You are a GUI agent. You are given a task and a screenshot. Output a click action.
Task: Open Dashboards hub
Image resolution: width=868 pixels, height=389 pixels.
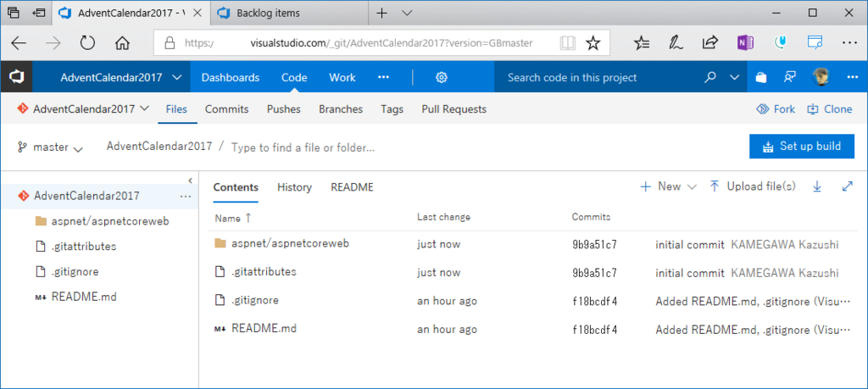[x=231, y=77]
